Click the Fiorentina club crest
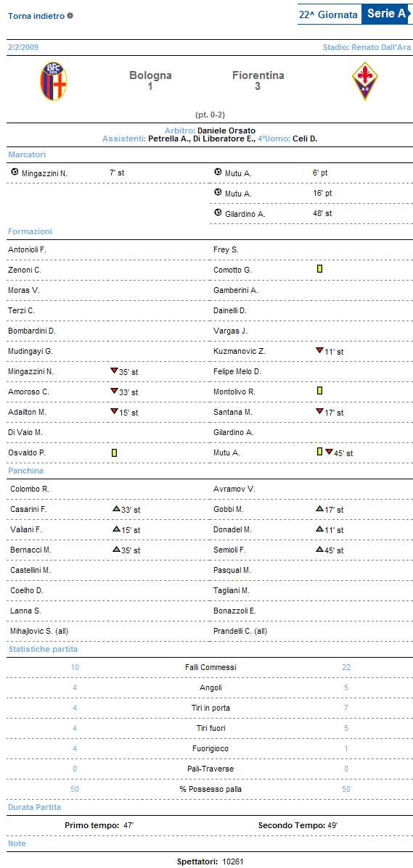Viewport: 413px width, 868px height. [x=364, y=80]
